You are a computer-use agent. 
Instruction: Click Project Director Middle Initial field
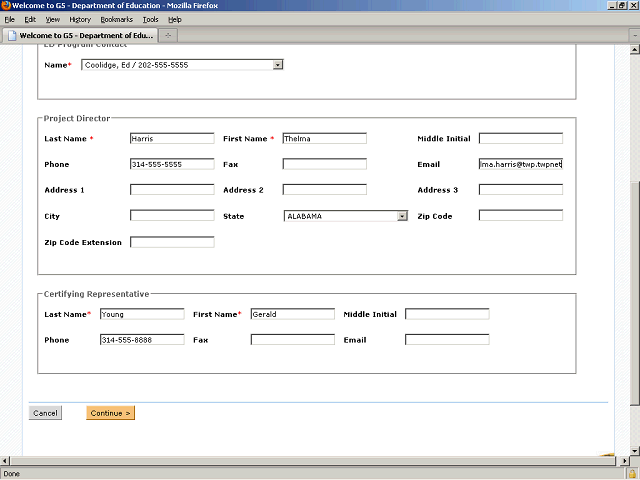[x=521, y=138]
